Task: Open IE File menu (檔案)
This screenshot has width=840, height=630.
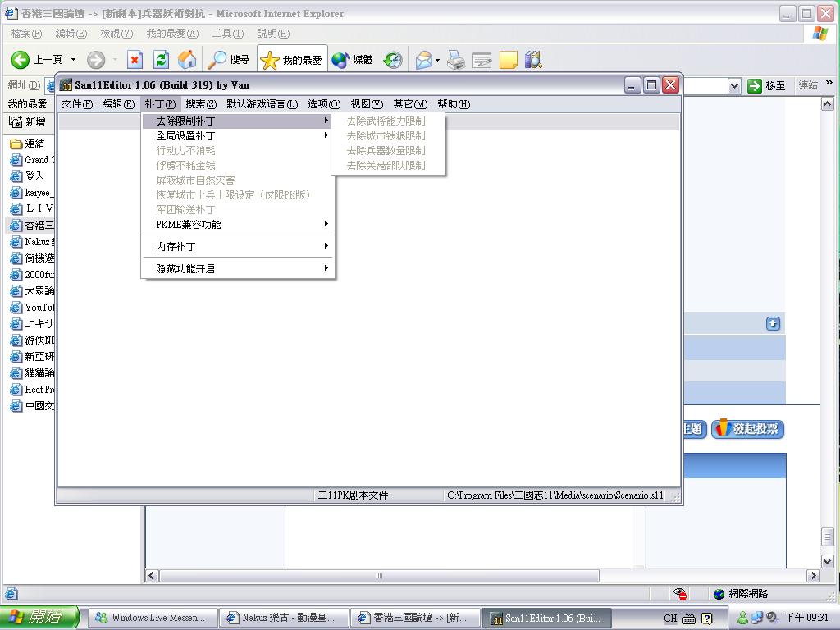Action: coord(26,34)
